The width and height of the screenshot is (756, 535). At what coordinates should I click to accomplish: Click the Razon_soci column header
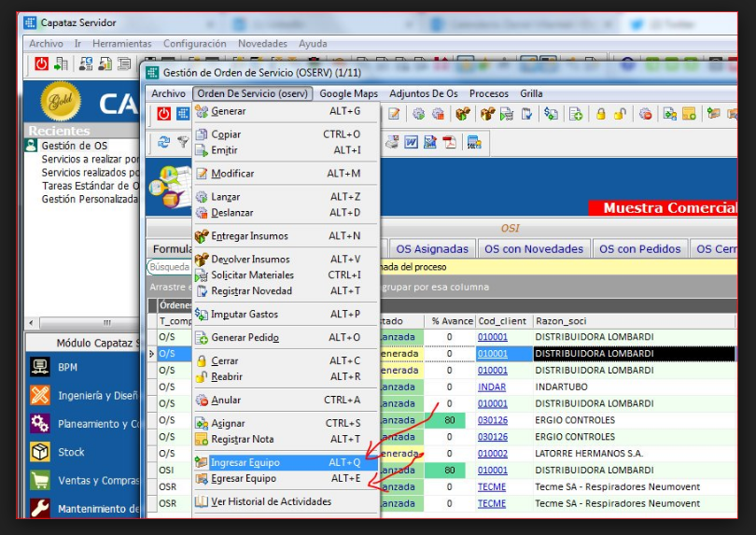634,321
